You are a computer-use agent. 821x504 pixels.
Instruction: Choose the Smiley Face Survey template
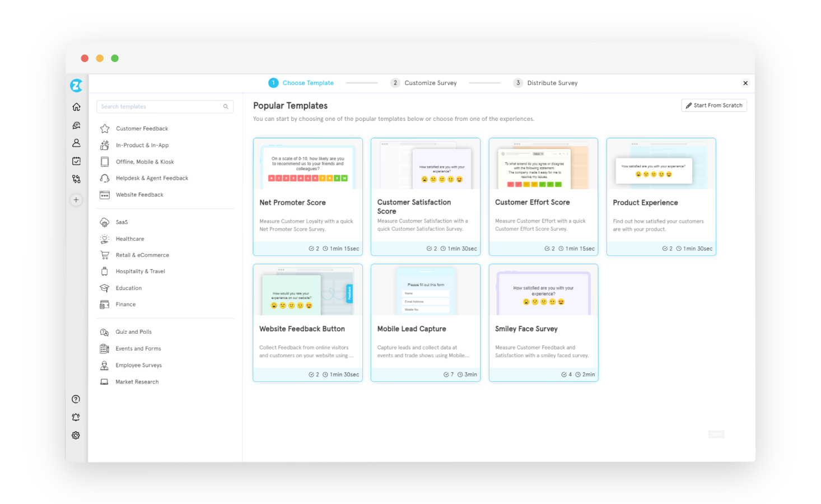click(x=543, y=323)
